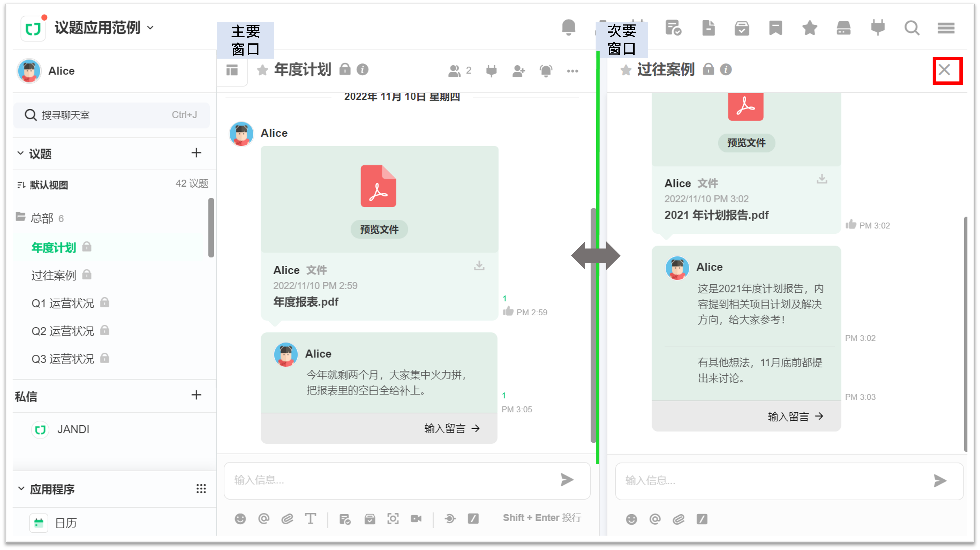Open the more options dots in 年度计划 header
The height and width of the screenshot is (550, 980).
pos(572,71)
